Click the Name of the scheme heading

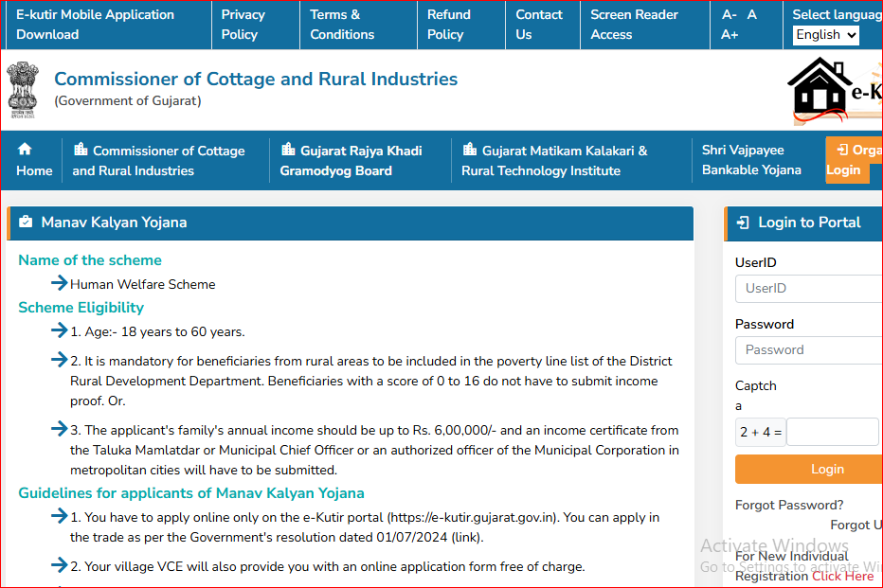point(90,260)
